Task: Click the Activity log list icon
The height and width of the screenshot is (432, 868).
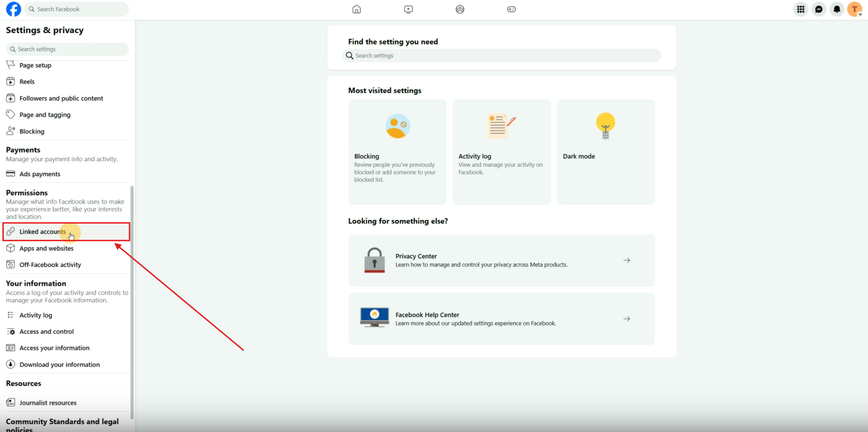Action: [x=11, y=315]
